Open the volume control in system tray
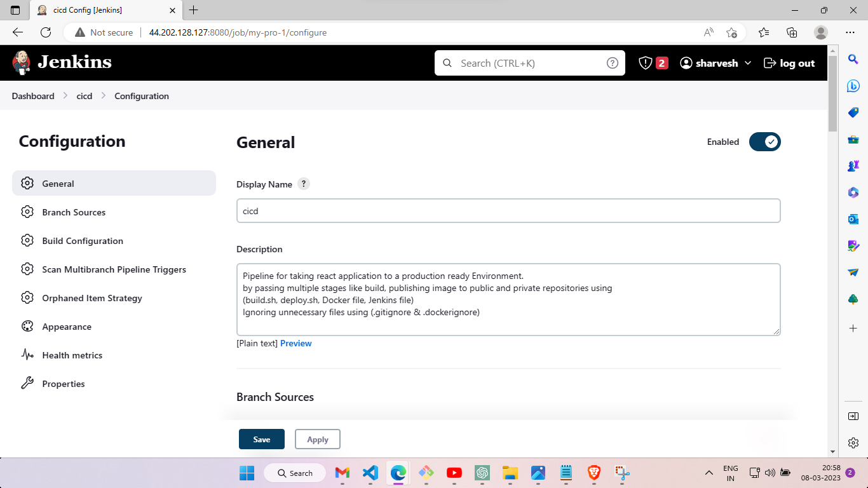The image size is (868, 488). coord(770,473)
